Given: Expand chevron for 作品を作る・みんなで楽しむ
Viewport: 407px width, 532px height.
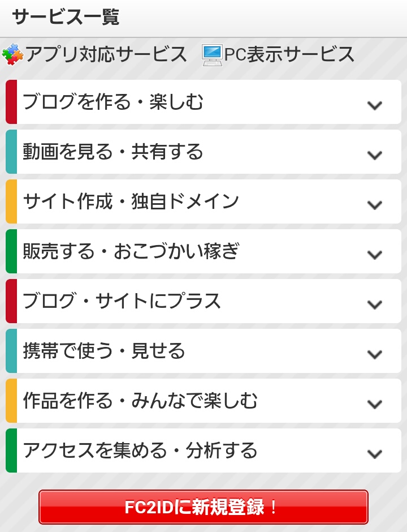Looking at the screenshot, I should (x=374, y=404).
